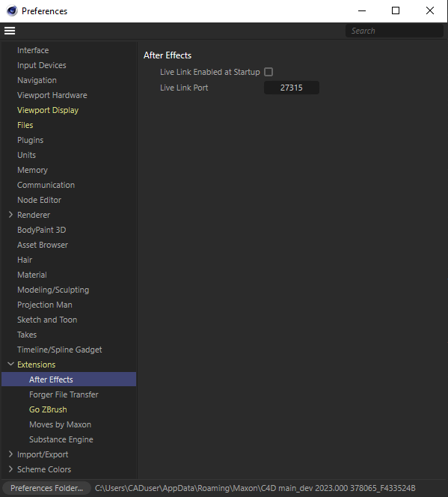Open Memory preferences
The image size is (448, 497).
click(x=32, y=170)
